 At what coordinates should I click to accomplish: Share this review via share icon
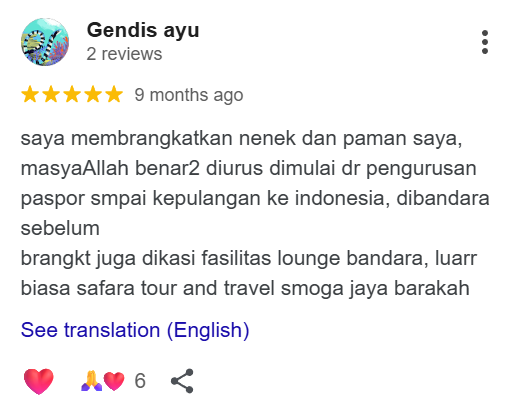click(x=182, y=381)
